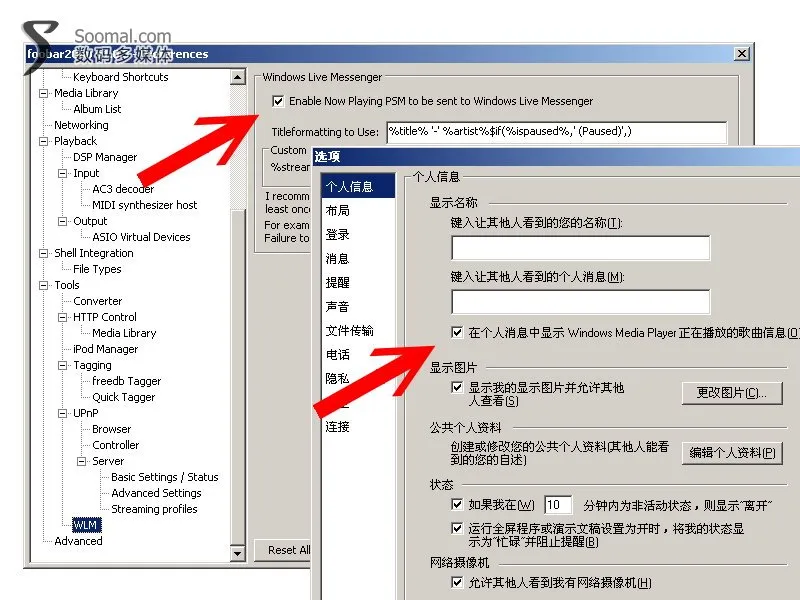Select Networking in the tree
Viewport: 800px width, 600px height.
point(81,125)
